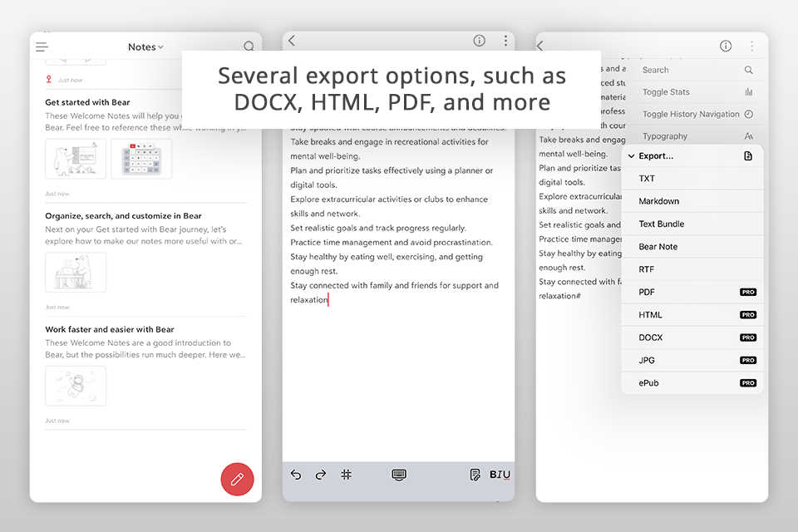
Task: Place cursor on 'Practice time management' line in middle editor
Action: 392,243
